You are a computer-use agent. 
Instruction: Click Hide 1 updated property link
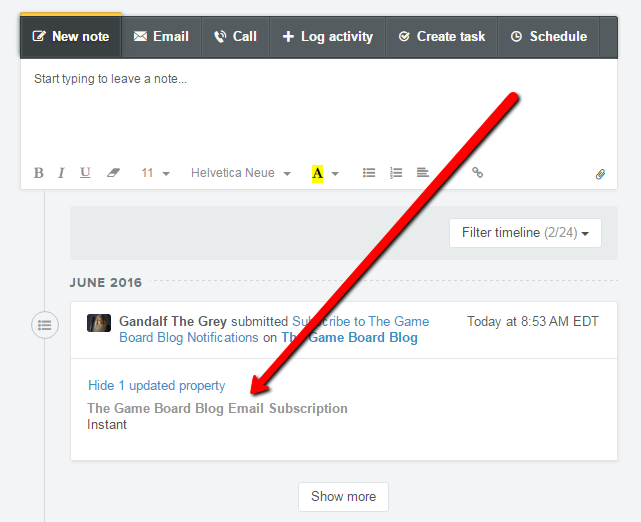pyautogui.click(x=156, y=385)
